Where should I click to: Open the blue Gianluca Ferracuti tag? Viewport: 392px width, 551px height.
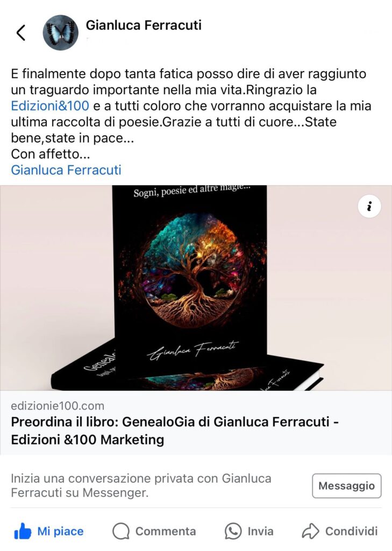click(x=66, y=170)
